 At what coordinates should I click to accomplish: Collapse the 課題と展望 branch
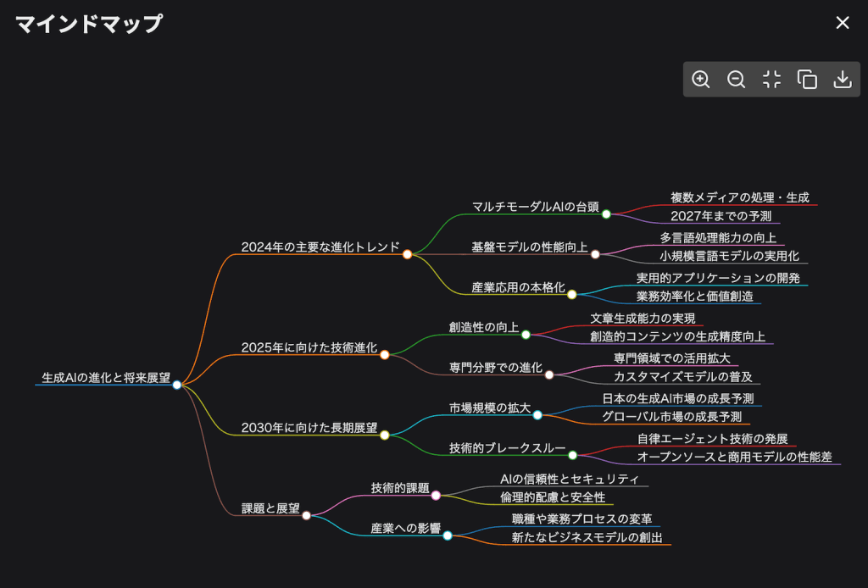tap(306, 514)
